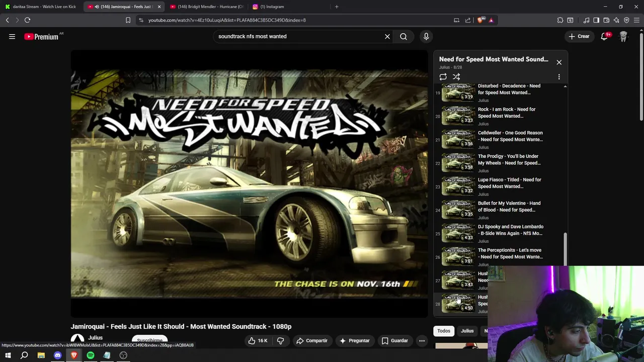Open a new browser tab
This screenshot has width=644, height=362.
click(x=337, y=7)
